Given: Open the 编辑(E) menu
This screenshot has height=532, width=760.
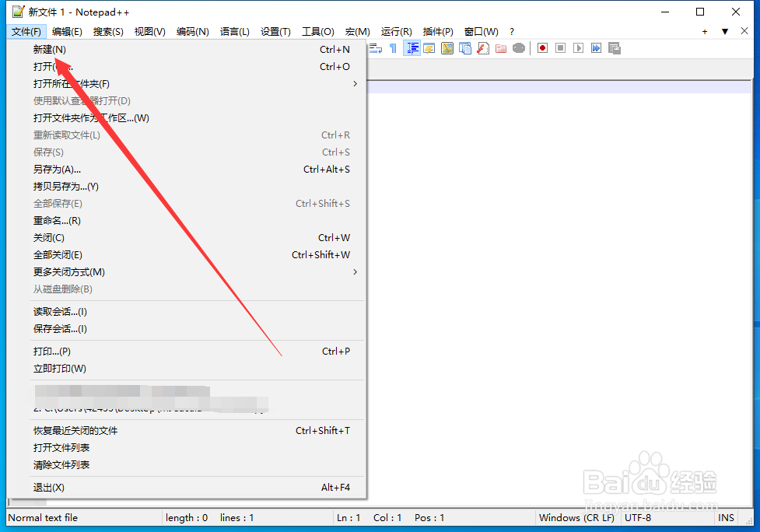Looking at the screenshot, I should pos(67,31).
